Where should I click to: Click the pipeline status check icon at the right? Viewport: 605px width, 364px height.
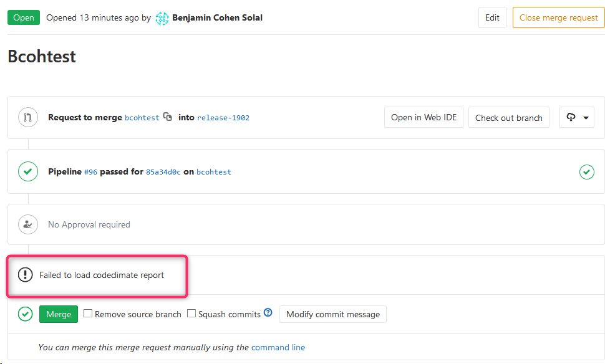(587, 171)
